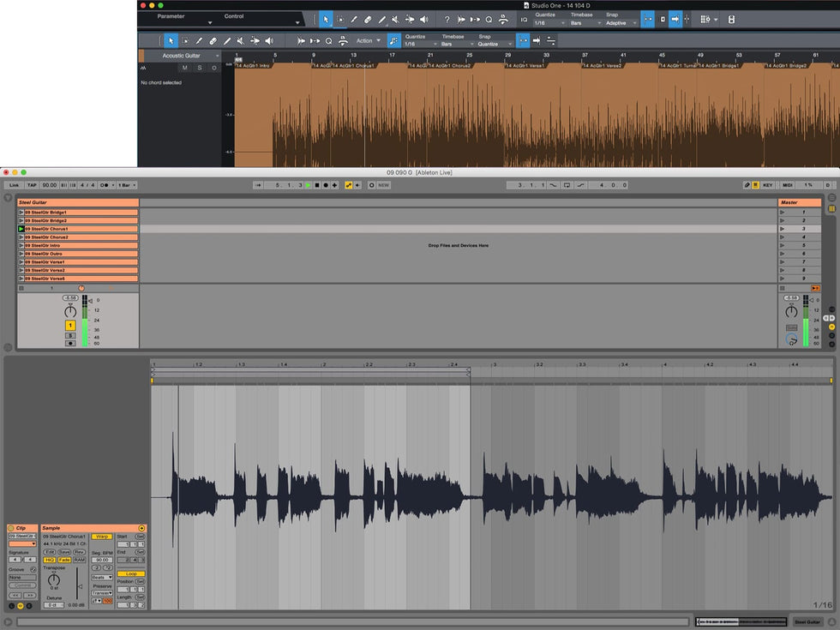Click the Ableton transport stop button
The image size is (840, 630).
pyautogui.click(x=316, y=185)
